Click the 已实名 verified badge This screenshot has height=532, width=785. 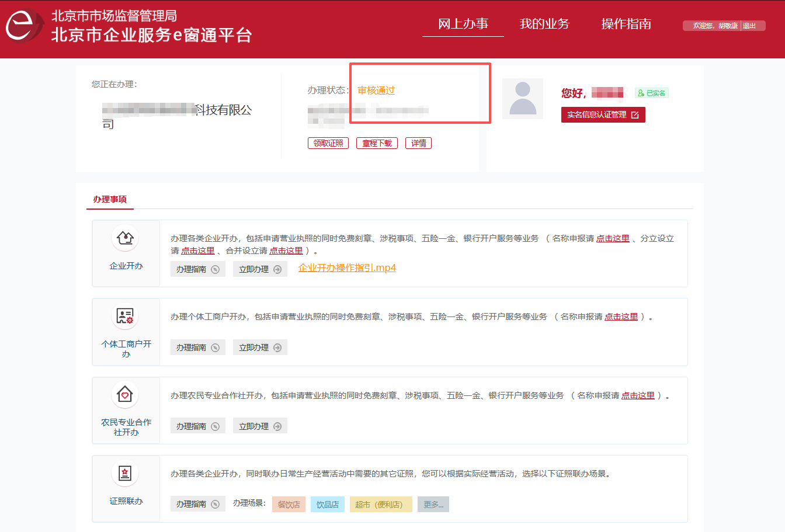pyautogui.click(x=652, y=93)
